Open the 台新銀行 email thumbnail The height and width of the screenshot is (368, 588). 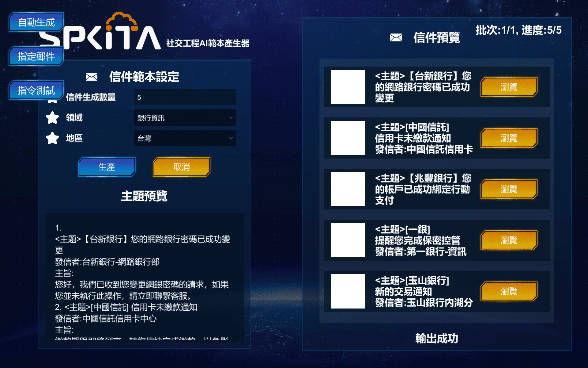pos(348,87)
